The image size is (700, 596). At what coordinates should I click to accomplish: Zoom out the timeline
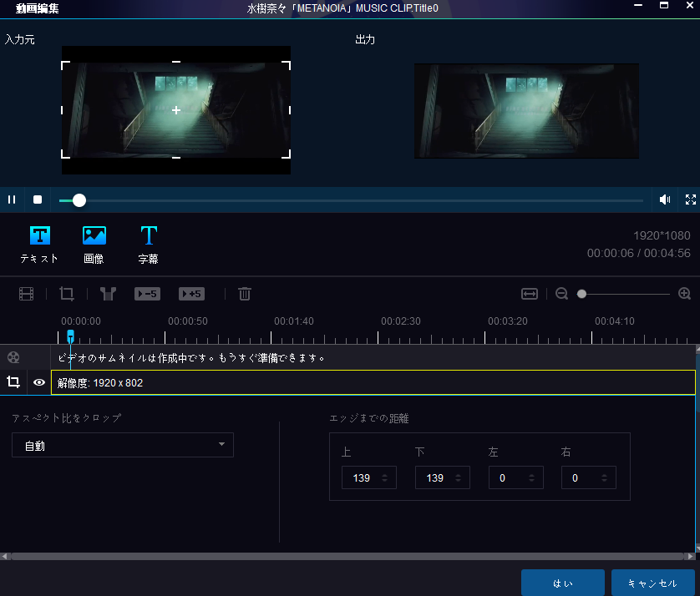(x=562, y=294)
